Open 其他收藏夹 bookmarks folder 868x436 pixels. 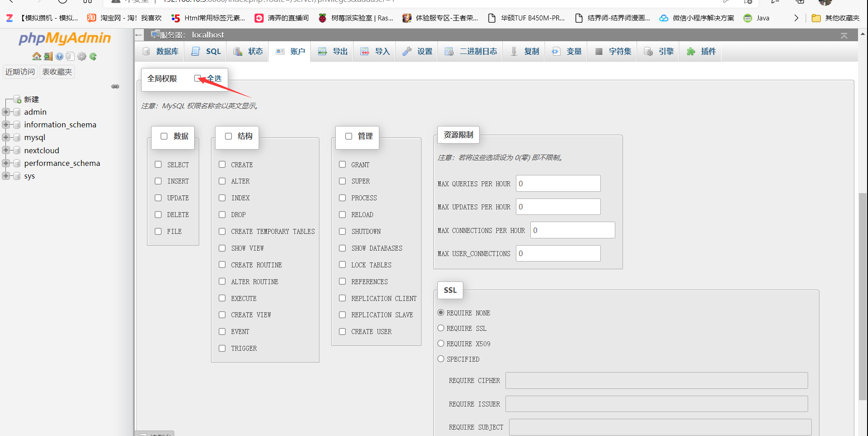(836, 18)
